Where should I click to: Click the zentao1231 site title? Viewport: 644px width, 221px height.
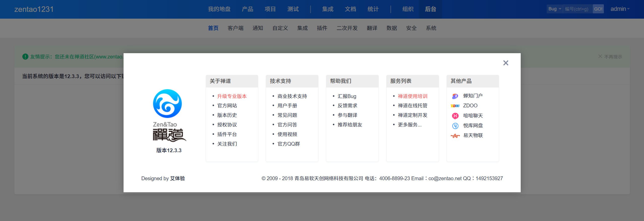tap(34, 9)
